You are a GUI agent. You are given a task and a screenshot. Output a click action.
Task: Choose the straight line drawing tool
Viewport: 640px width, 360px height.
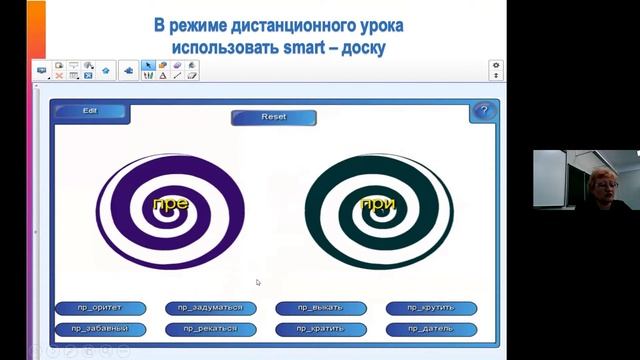coord(177,76)
